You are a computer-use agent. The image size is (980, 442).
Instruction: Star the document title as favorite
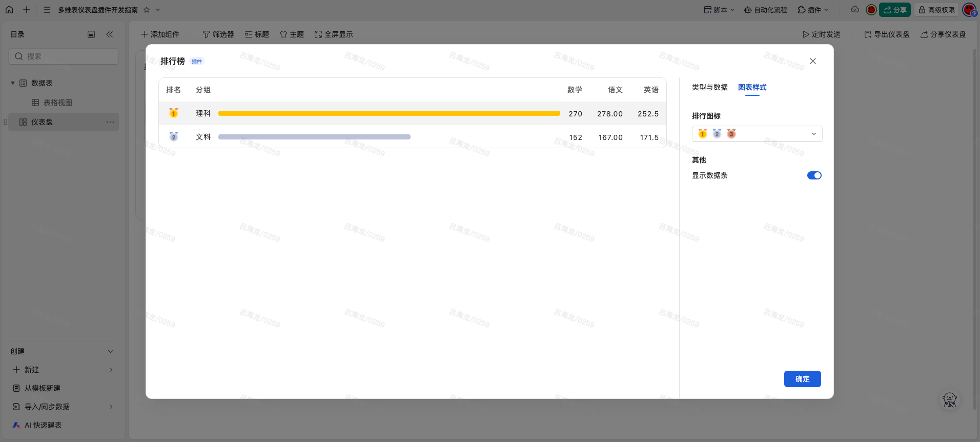click(x=147, y=10)
